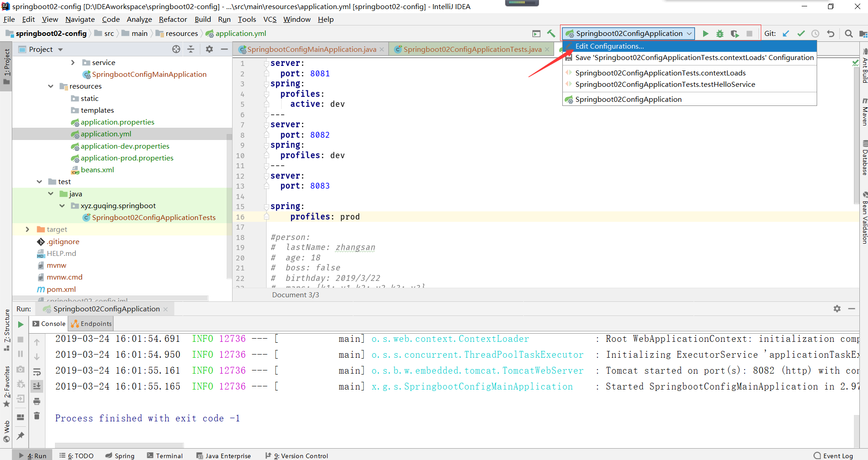868x460 pixels.
Task: Open the Event Log
Action: [x=833, y=455]
